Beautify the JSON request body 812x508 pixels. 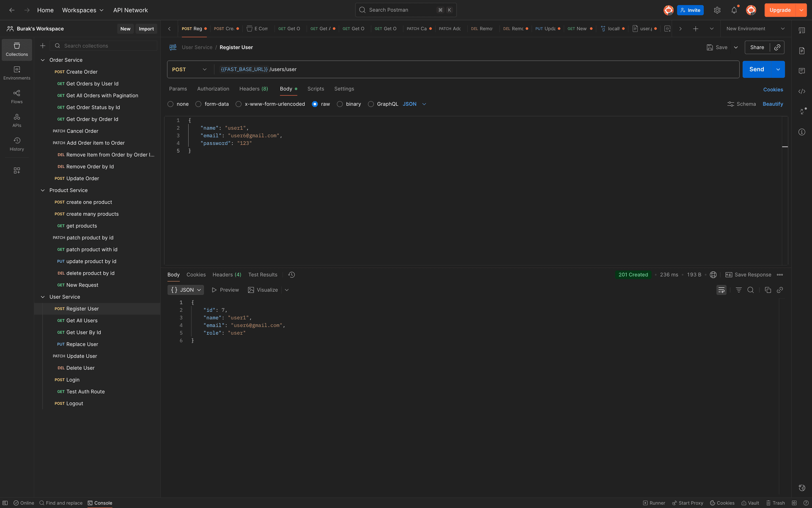pos(773,104)
